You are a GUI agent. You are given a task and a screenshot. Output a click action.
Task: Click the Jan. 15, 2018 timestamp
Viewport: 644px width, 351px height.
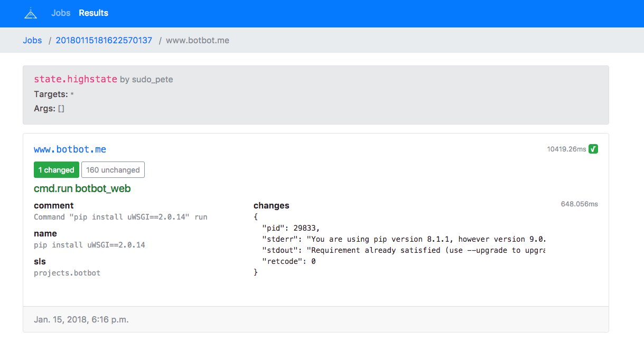tap(81, 319)
